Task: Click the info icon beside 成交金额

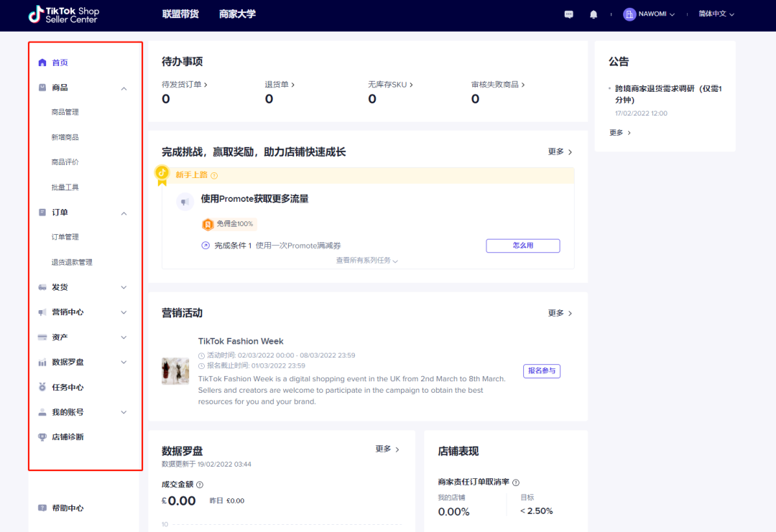Action: (x=200, y=485)
